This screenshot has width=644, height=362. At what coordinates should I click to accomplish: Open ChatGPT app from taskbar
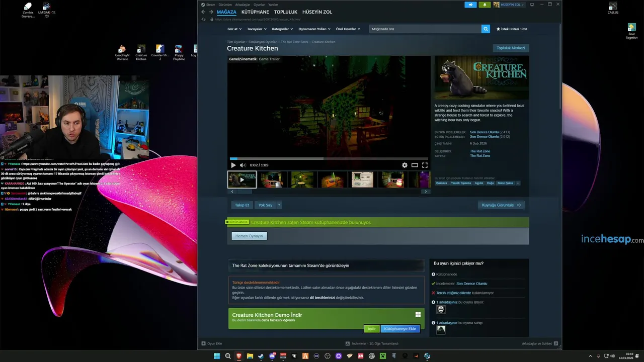372,356
